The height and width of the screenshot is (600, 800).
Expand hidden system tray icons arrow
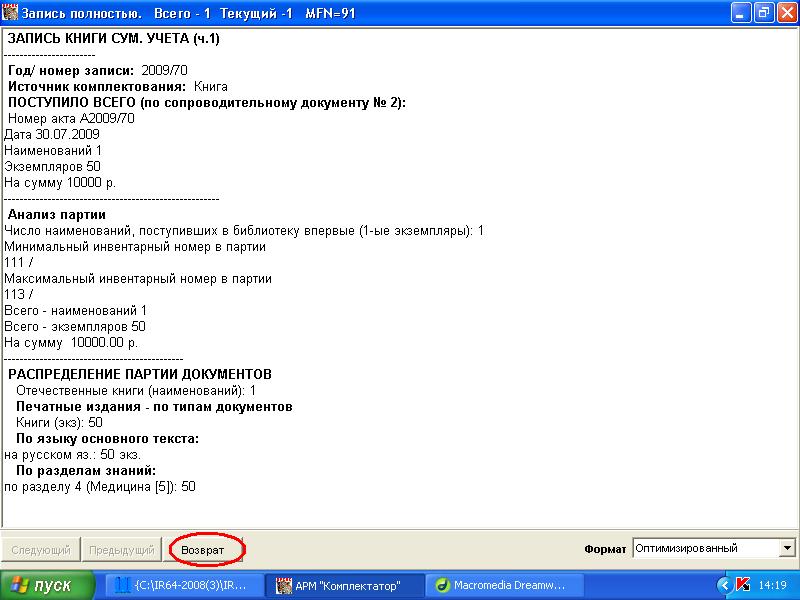(x=724, y=585)
